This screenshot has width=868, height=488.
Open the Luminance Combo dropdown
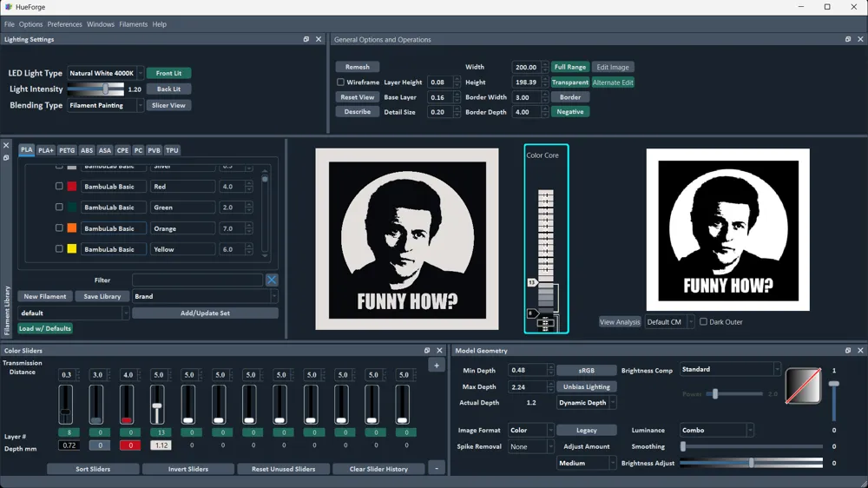click(x=716, y=431)
